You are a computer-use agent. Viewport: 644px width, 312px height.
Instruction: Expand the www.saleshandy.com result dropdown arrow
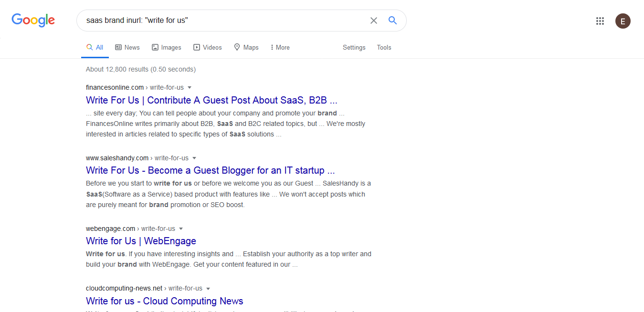[x=194, y=158]
